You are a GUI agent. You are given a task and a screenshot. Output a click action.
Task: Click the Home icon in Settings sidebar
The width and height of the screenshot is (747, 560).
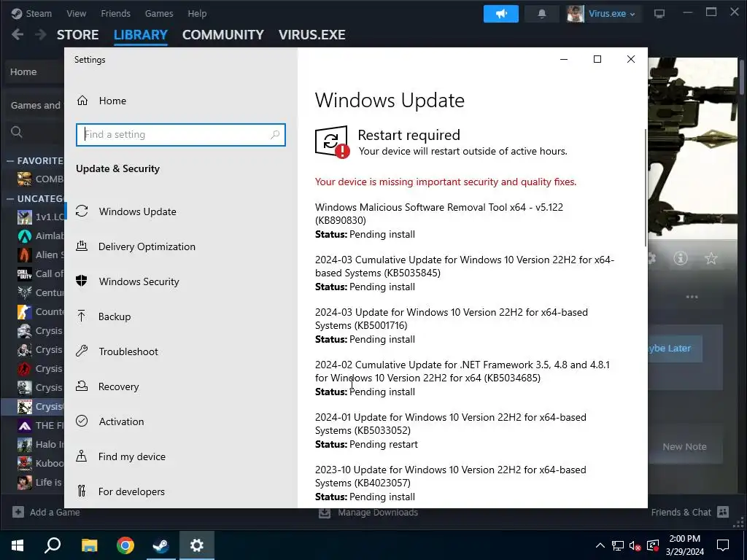click(82, 101)
